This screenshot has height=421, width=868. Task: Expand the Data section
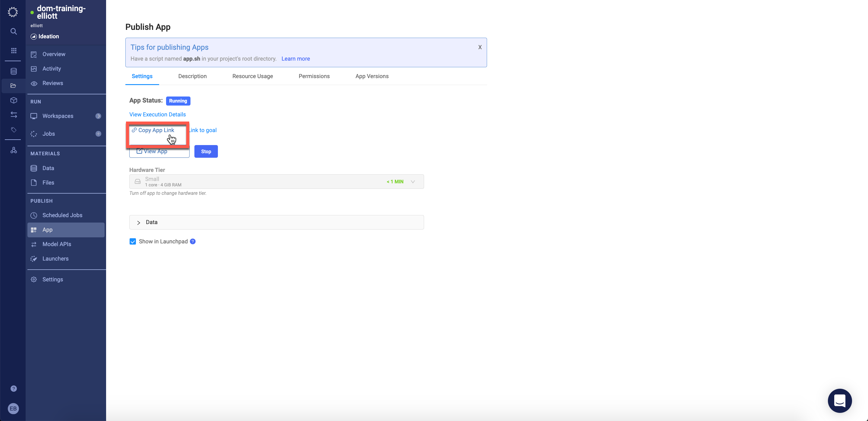139,223
